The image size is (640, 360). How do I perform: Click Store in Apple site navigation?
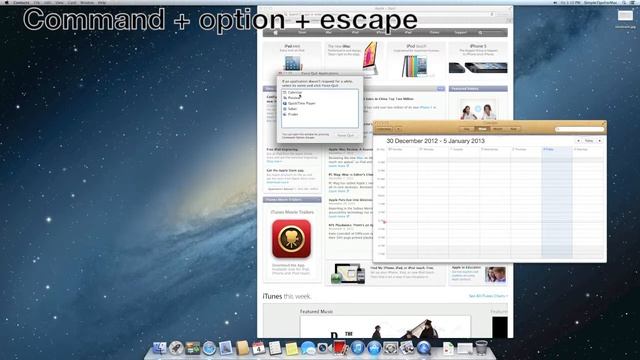coord(302,32)
